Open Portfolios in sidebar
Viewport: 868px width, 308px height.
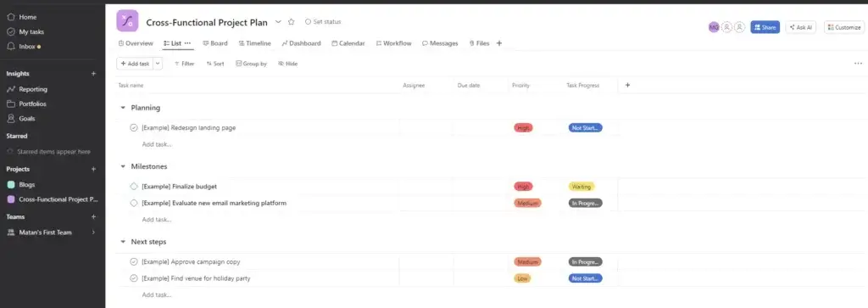pos(26,104)
